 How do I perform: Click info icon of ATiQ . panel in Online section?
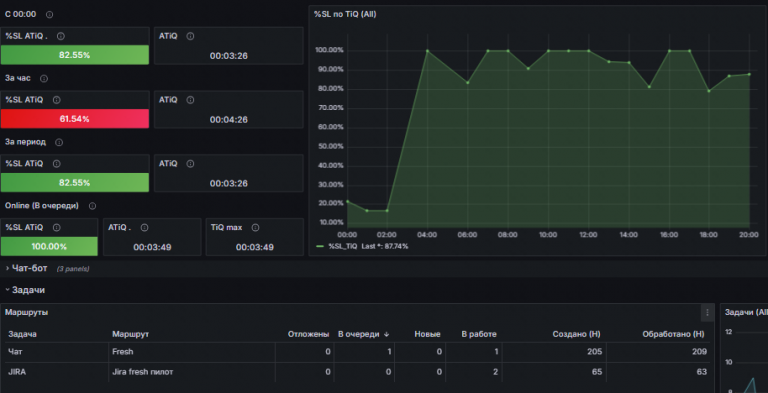pyautogui.click(x=144, y=228)
